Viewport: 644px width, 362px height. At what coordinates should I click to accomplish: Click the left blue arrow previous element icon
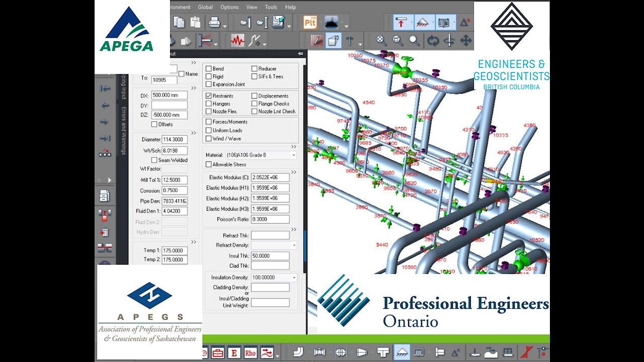tap(105, 105)
